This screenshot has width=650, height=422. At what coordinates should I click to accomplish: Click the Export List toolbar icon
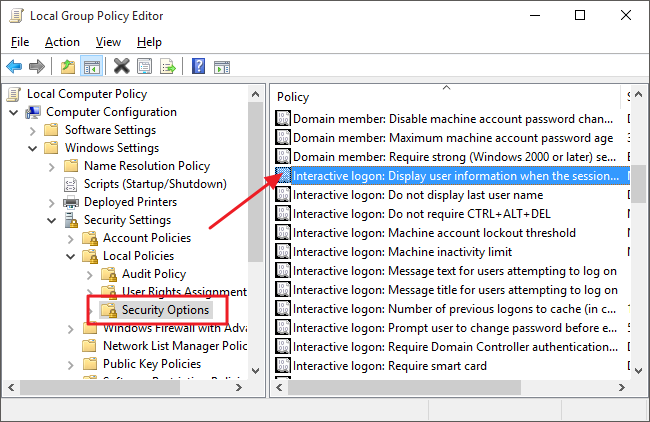click(x=167, y=67)
